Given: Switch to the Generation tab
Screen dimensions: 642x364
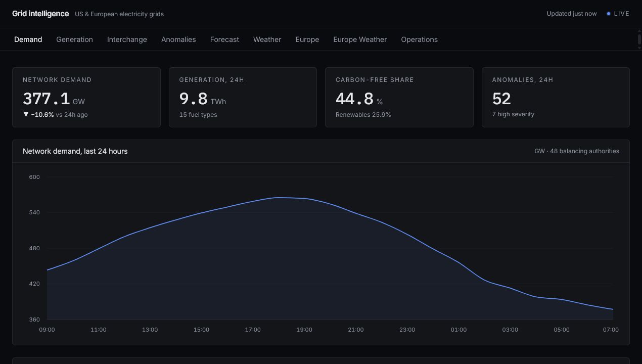Looking at the screenshot, I should coord(74,39).
